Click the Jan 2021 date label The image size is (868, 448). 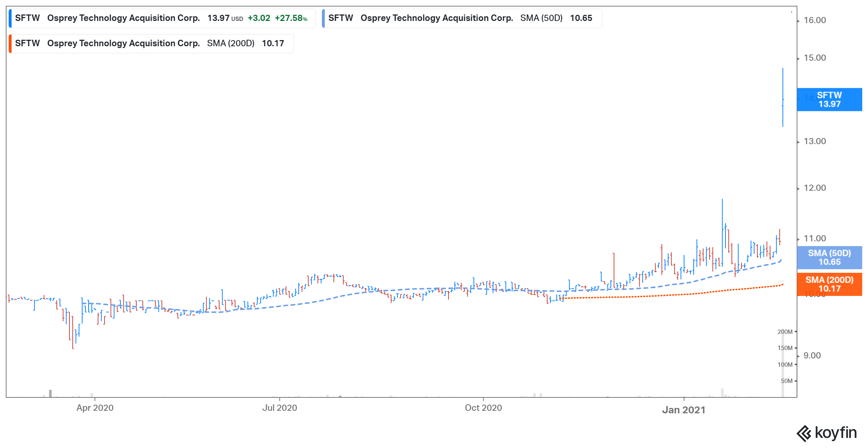pyautogui.click(x=684, y=410)
